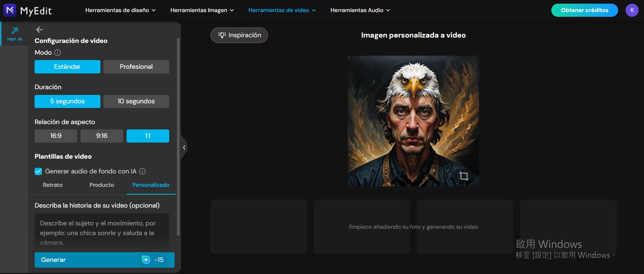644x274 pixels.
Task: Expand Herramientas de diseño menu
Action: click(121, 10)
